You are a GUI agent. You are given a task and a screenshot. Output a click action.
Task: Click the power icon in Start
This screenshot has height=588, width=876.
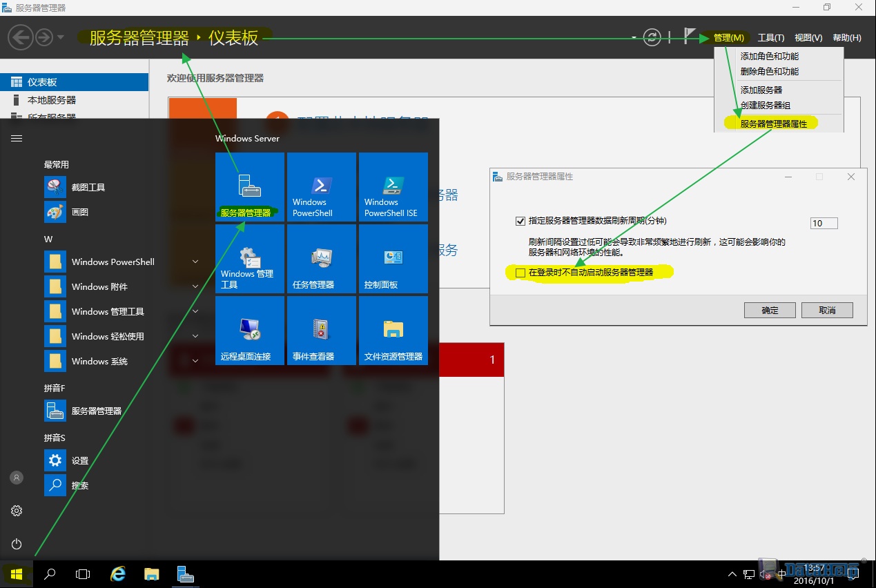(x=17, y=544)
